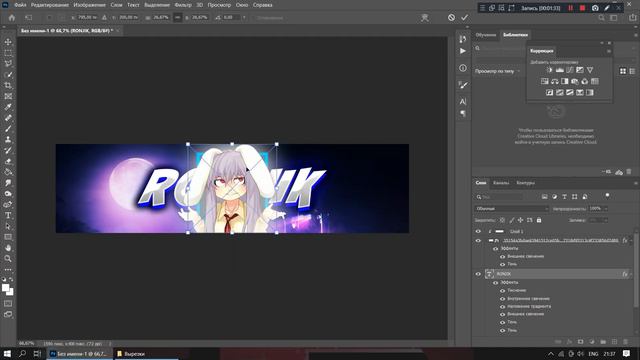
Task: Select the Horizontal Type tool
Action: click(x=8, y=215)
